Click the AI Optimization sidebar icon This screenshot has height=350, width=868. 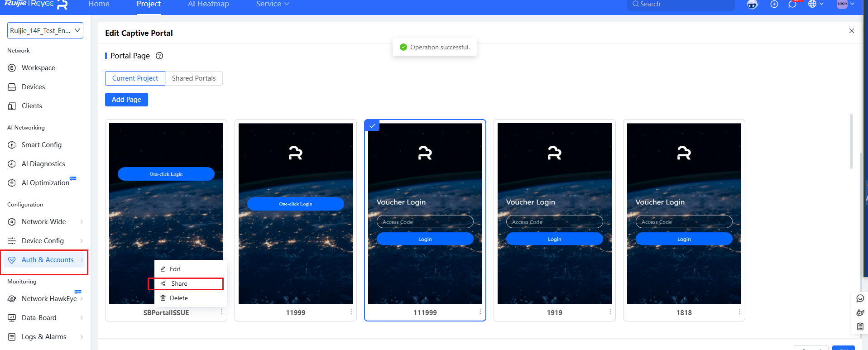click(12, 183)
